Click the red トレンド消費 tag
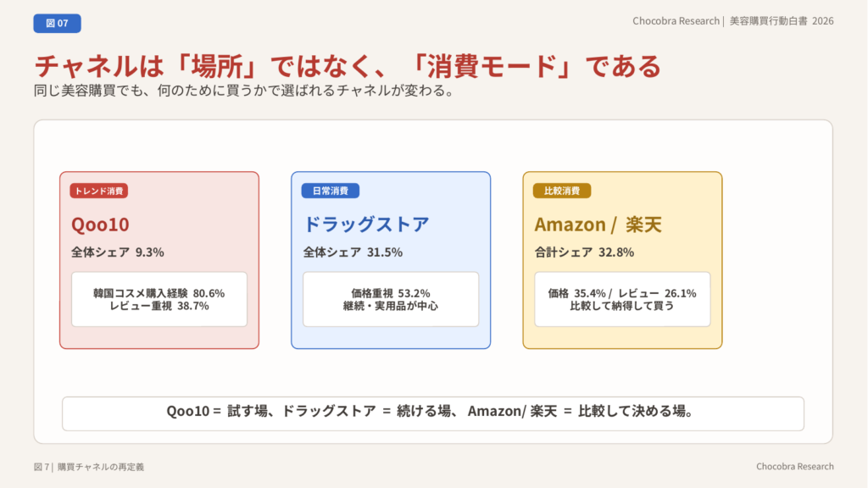The width and height of the screenshot is (868, 488). 98,191
